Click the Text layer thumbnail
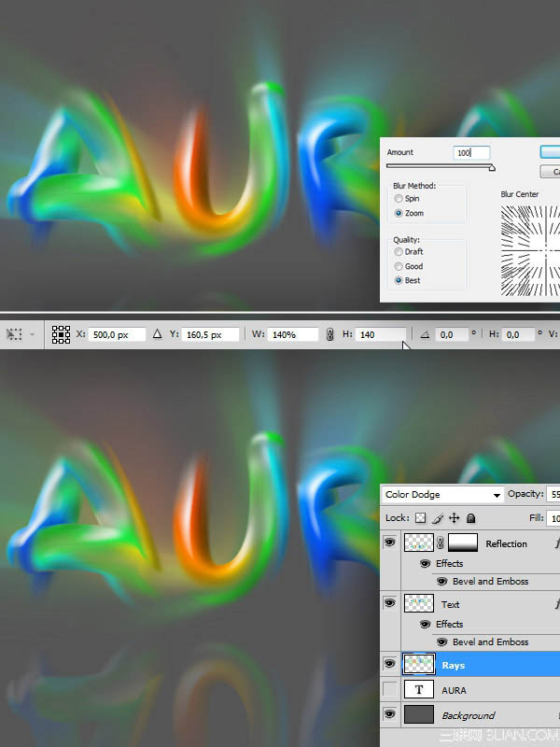Screen dimensions: 560x747 [419, 603]
